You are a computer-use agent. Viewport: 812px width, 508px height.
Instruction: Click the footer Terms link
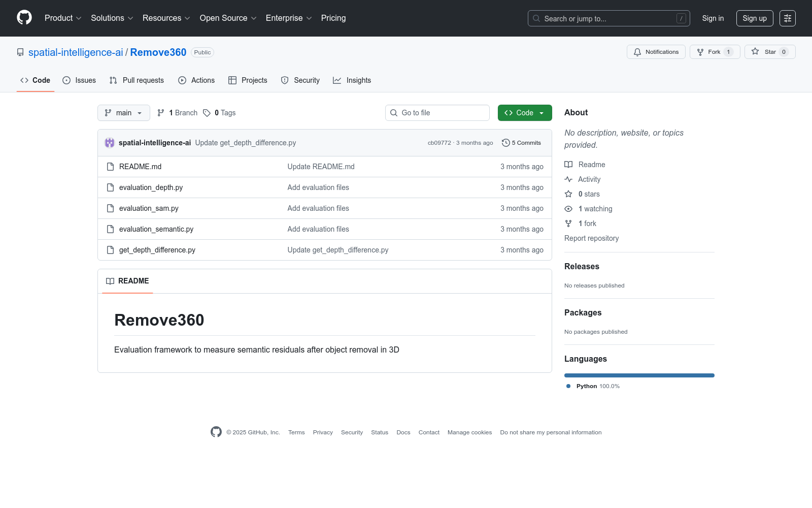click(296, 432)
